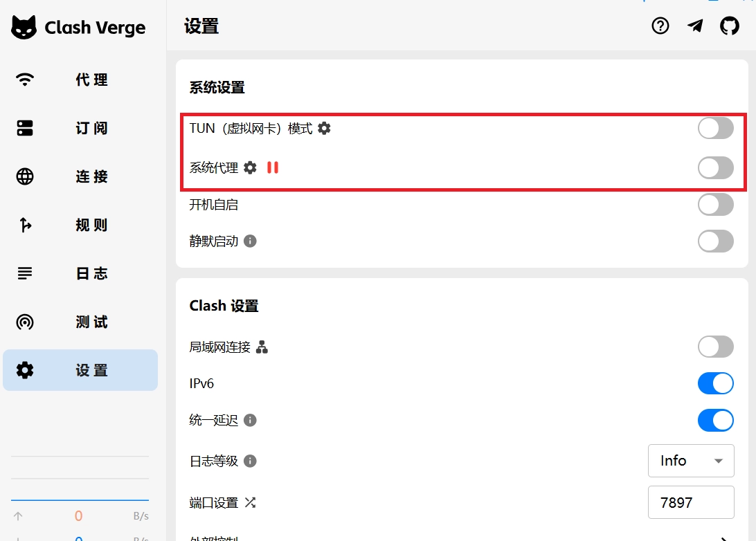Open the help question mark icon

(660, 26)
